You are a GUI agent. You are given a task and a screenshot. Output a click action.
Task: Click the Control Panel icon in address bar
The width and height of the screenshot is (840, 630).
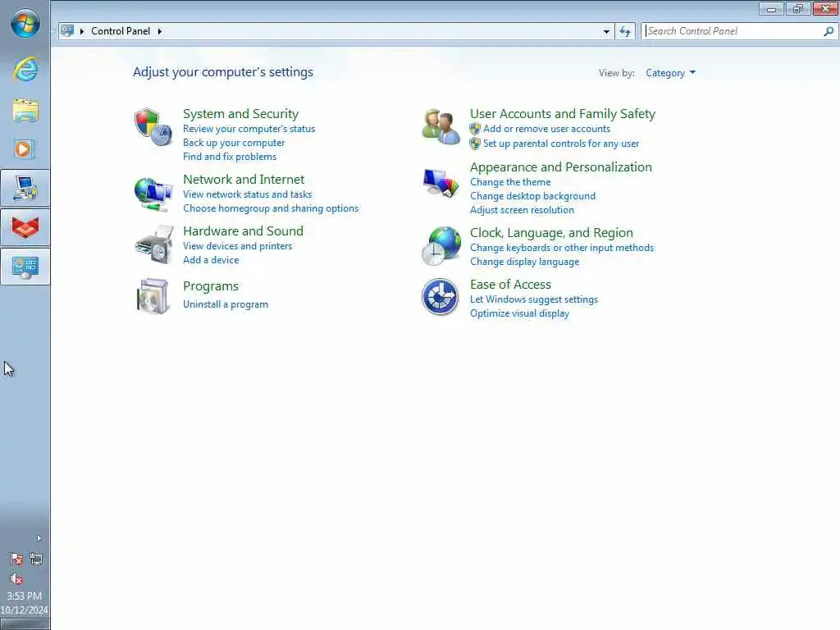pyautogui.click(x=67, y=30)
